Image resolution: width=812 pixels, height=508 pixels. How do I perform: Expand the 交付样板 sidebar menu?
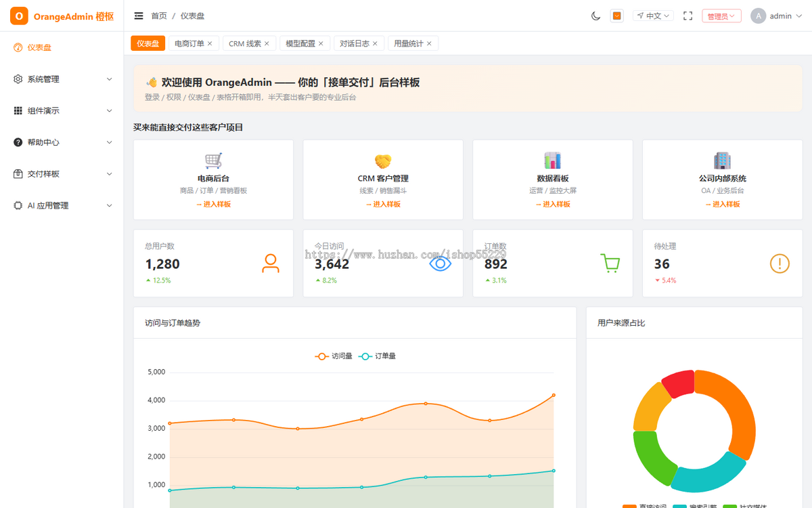point(62,174)
